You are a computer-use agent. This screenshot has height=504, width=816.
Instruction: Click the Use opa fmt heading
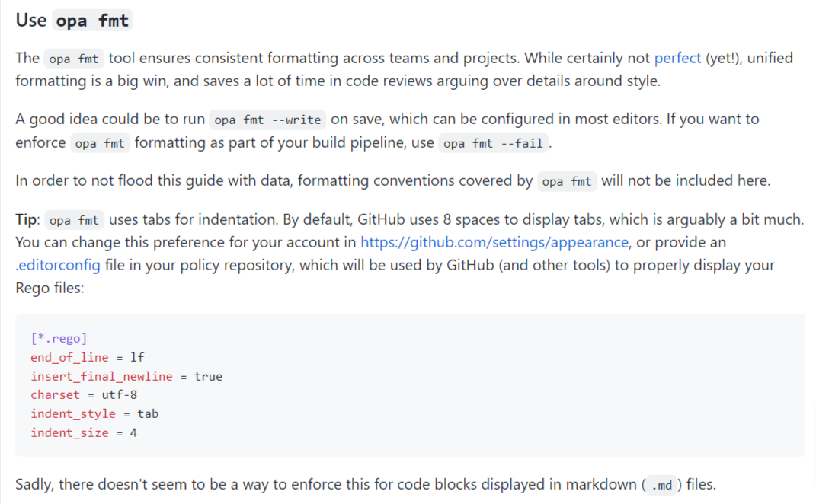(x=73, y=20)
